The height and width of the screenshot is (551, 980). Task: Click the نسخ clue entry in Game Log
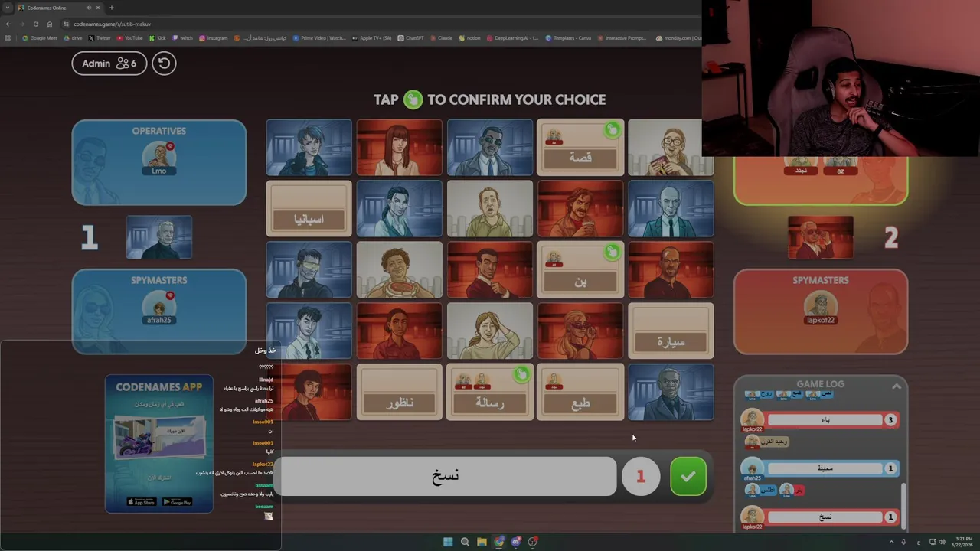tap(825, 517)
